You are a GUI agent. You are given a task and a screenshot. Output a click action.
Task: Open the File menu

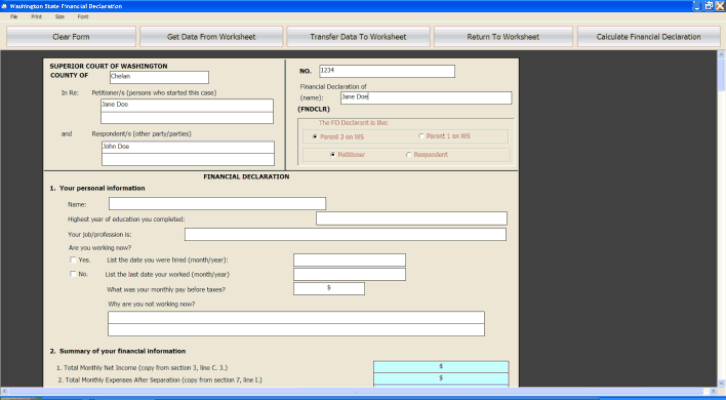pos(14,17)
